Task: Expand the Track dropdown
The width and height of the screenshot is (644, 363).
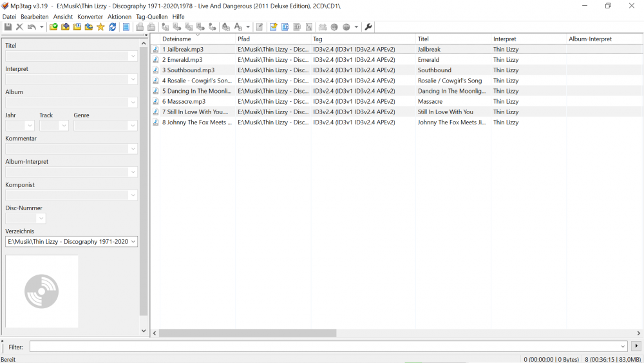Action: 64,126
